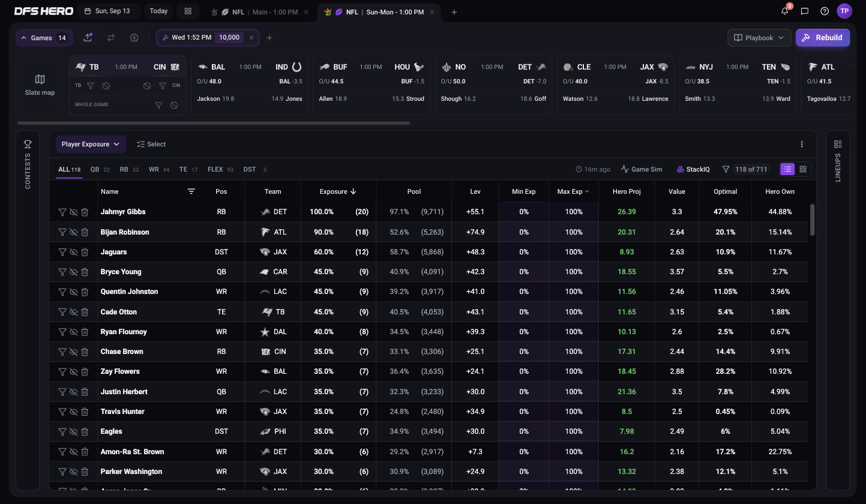This screenshot has width=866, height=504.
Task: Add a new slate tab with plus
Action: (x=454, y=12)
